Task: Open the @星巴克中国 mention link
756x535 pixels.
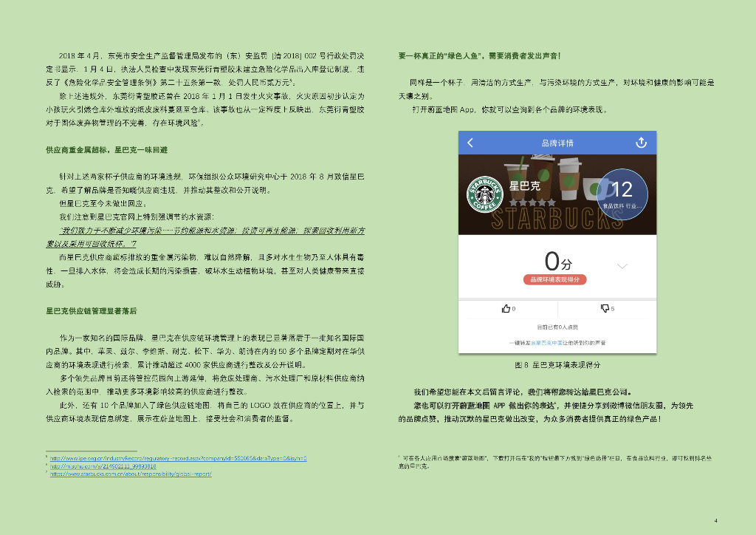Action: tap(547, 343)
